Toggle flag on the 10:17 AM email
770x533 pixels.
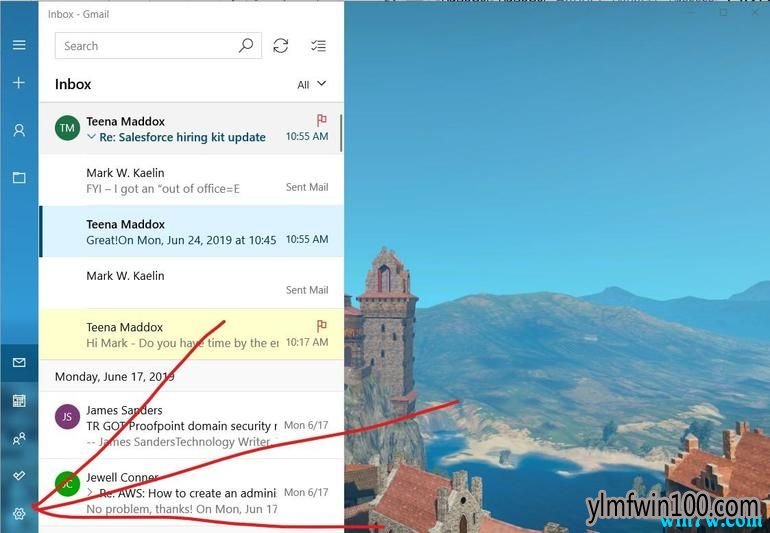click(x=321, y=326)
